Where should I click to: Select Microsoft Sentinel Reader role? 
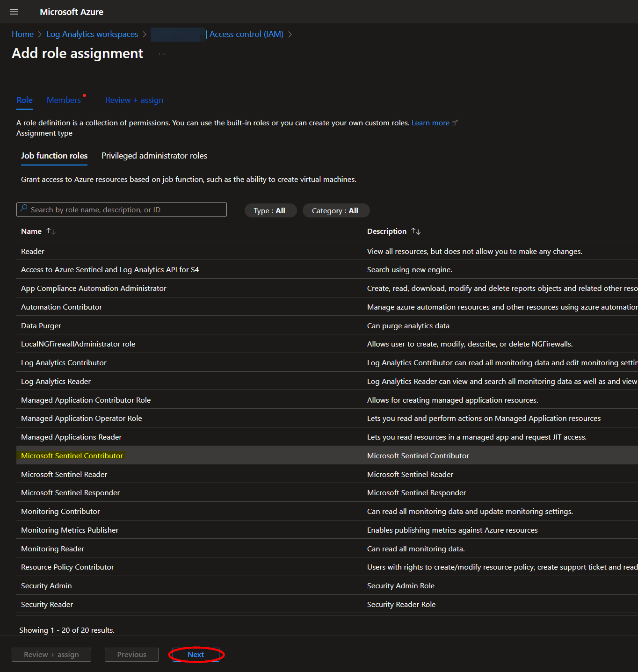(x=327, y=474)
